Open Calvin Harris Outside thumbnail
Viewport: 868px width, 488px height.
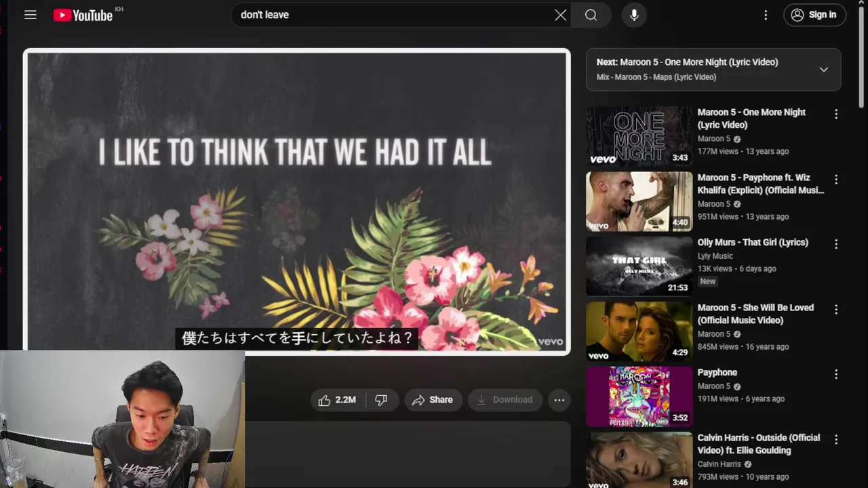click(639, 460)
